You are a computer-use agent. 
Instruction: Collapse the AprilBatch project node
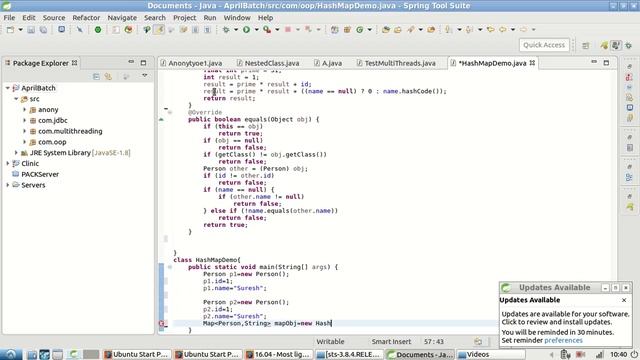coord(8,88)
